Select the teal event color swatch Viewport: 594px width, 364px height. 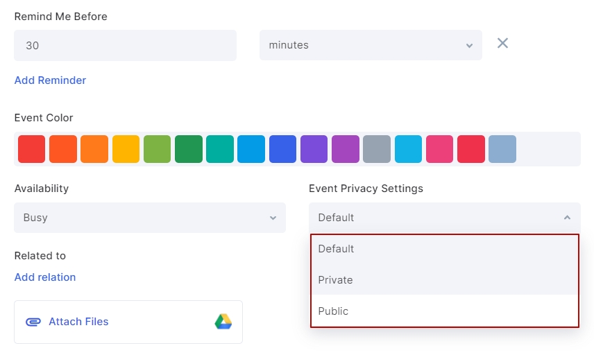point(220,149)
